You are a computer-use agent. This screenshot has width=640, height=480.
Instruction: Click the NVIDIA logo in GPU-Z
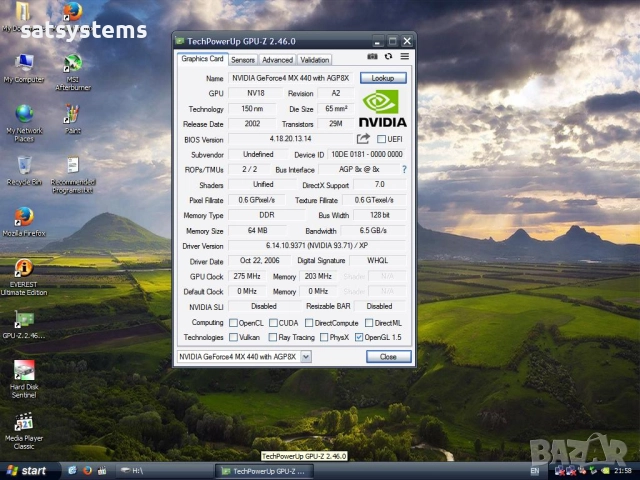382,108
